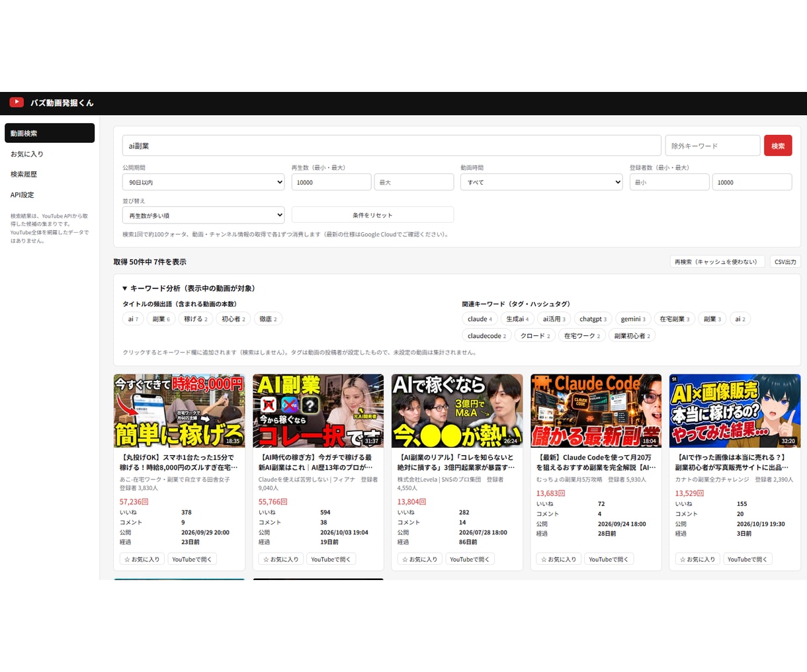Open the AI×画像販売 video thumbnail
Image resolution: width=807 pixels, height=672 pixels.
coord(735,411)
